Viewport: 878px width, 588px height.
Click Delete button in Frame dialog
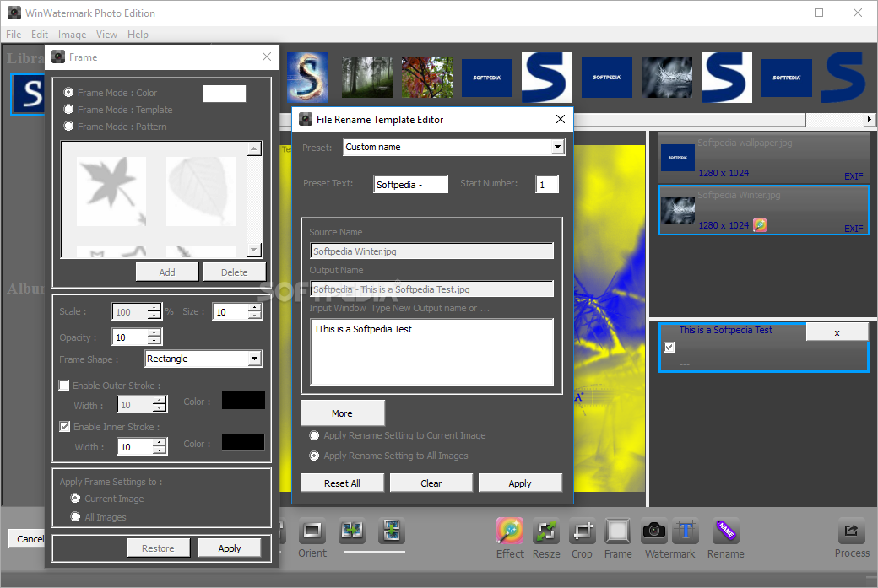(x=234, y=272)
